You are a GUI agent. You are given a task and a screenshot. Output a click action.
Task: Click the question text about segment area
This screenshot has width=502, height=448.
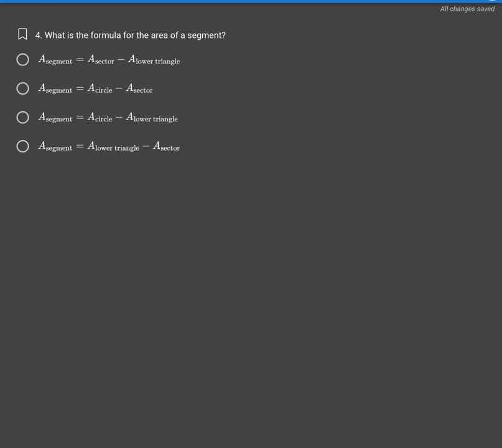135,35
